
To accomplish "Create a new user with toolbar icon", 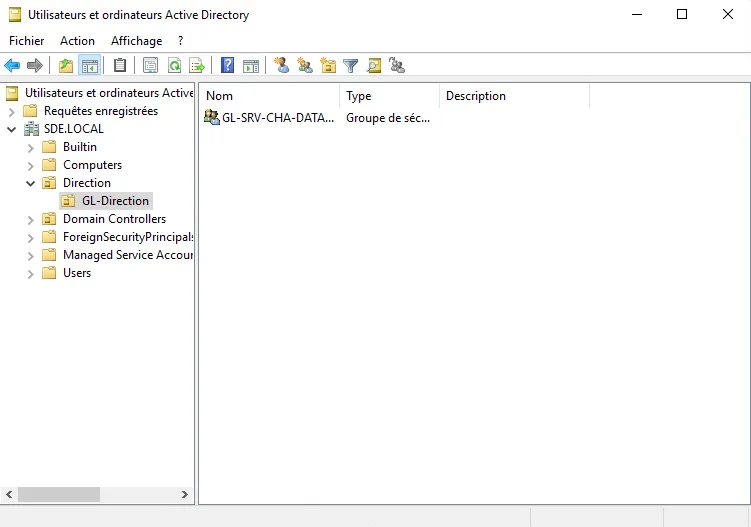I will tap(282, 66).
